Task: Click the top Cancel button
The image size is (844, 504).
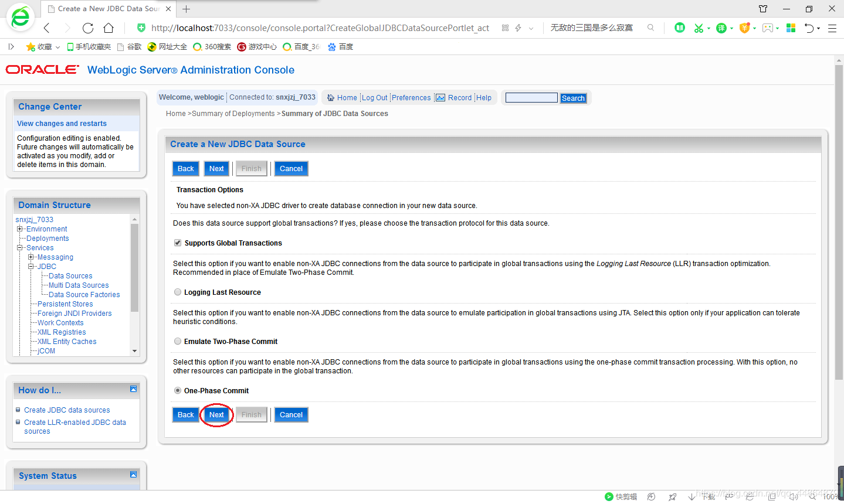Action: pyautogui.click(x=291, y=169)
